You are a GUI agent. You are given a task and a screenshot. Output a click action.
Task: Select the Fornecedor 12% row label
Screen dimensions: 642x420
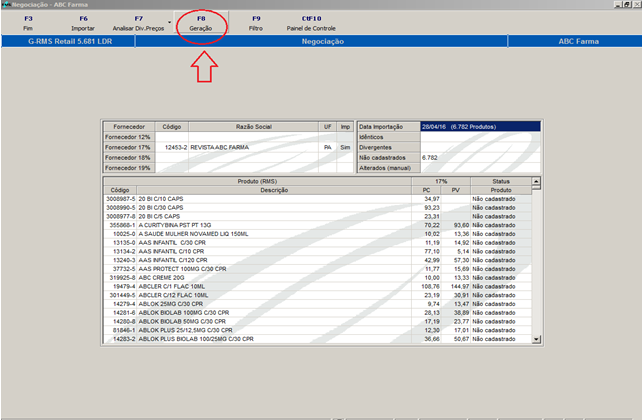click(129, 137)
